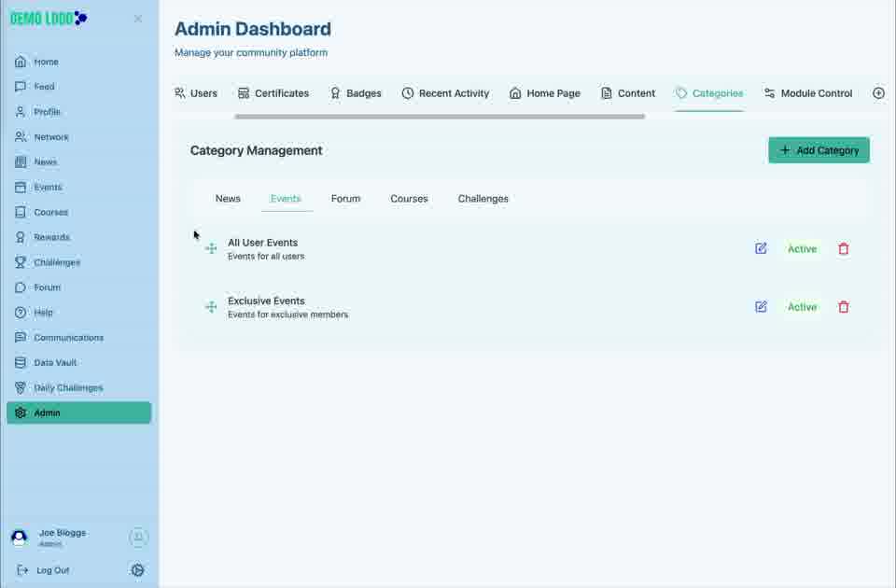Image resolution: width=896 pixels, height=588 pixels.
Task: Edit the Exclusive Events category
Action: point(761,307)
